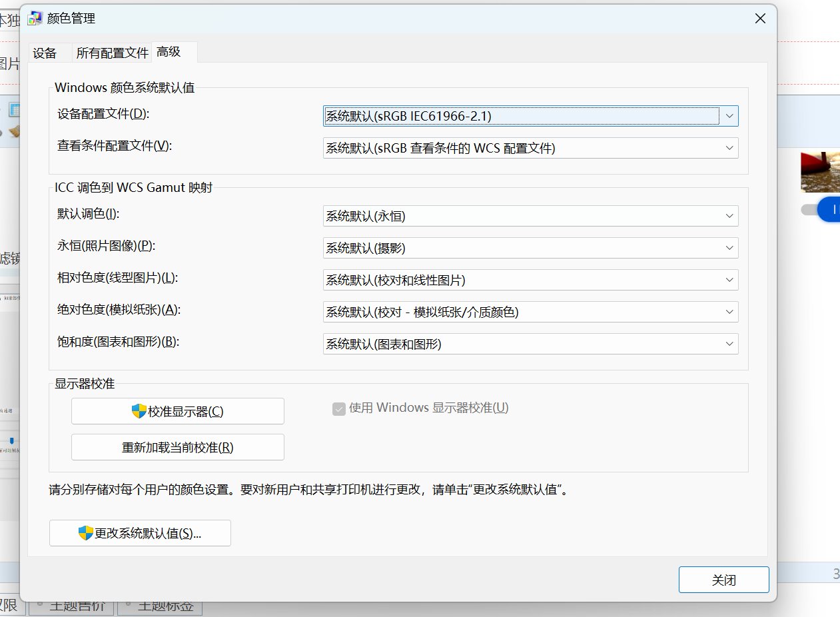The width and height of the screenshot is (840, 617).
Task: Expand the 查看条件配置文件 combo box
Action: coord(531,148)
